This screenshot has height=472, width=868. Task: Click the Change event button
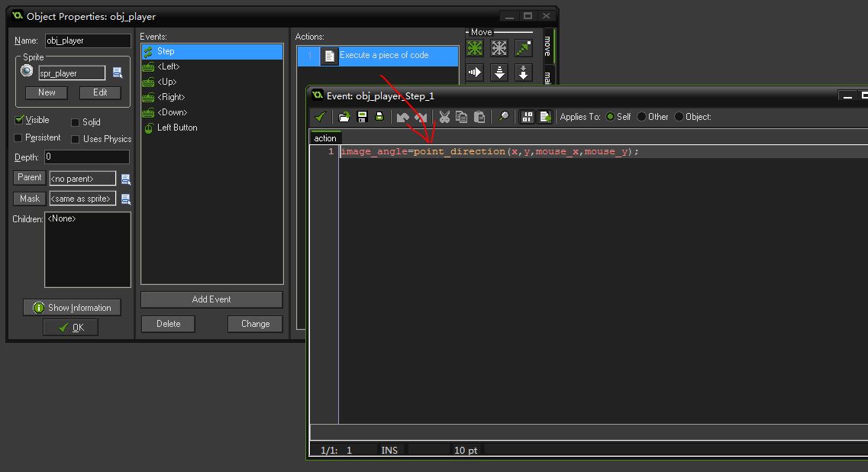point(255,324)
